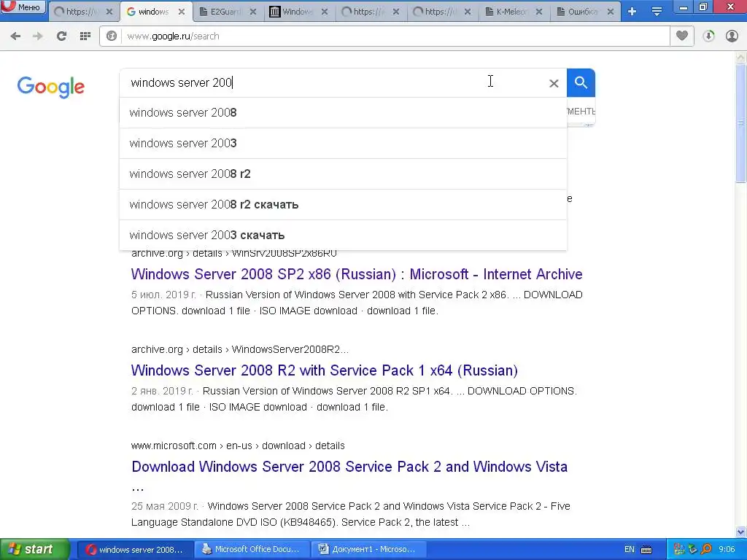Open the Speed Dial grid icon
The image size is (747, 560).
[85, 36]
